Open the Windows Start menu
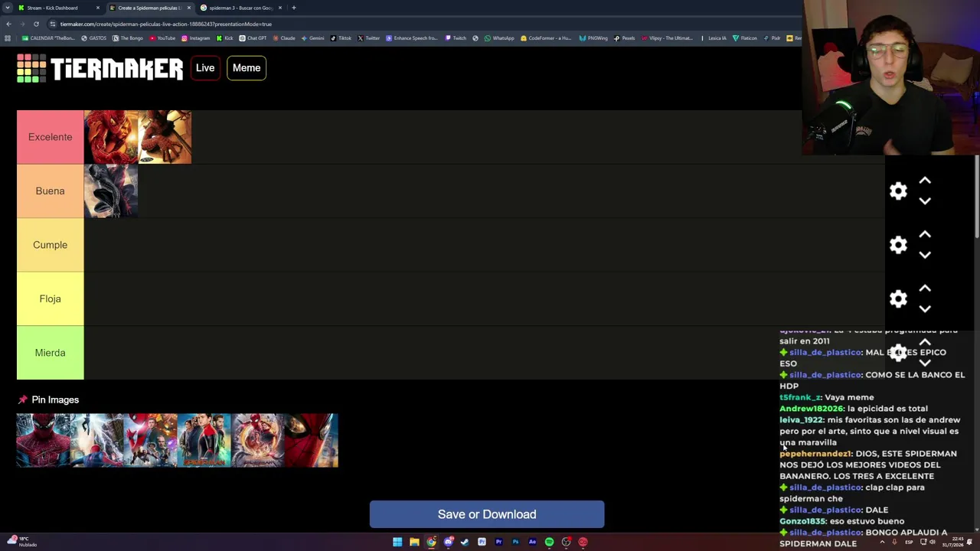Viewport: 980px width, 551px height. tap(397, 542)
